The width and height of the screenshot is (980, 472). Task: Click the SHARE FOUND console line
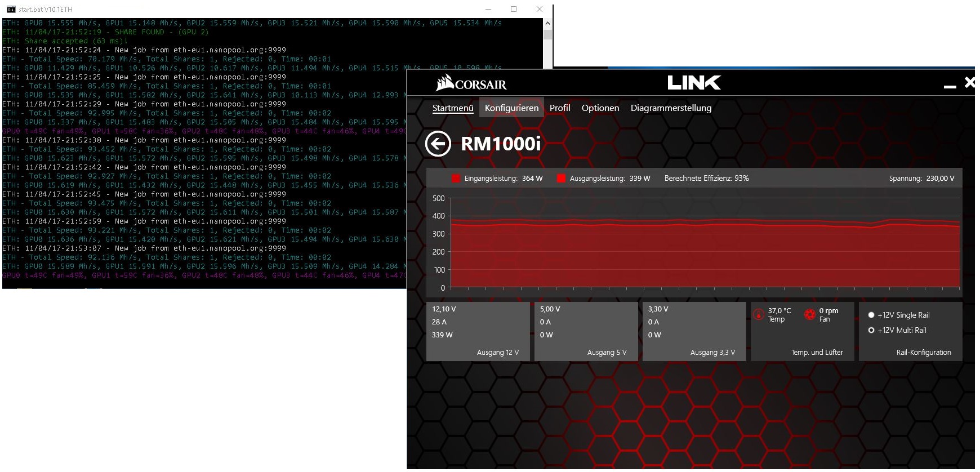(x=105, y=32)
